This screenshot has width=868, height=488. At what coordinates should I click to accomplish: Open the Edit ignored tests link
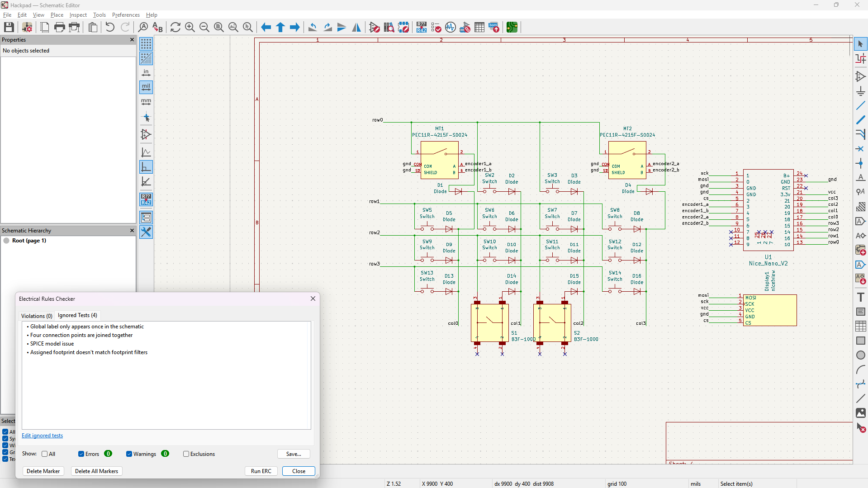[x=42, y=435]
